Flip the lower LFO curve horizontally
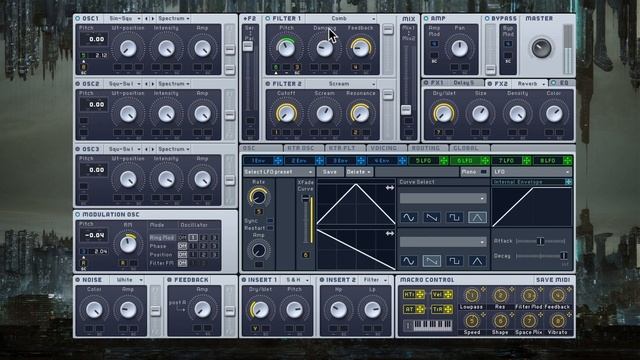 390,233
